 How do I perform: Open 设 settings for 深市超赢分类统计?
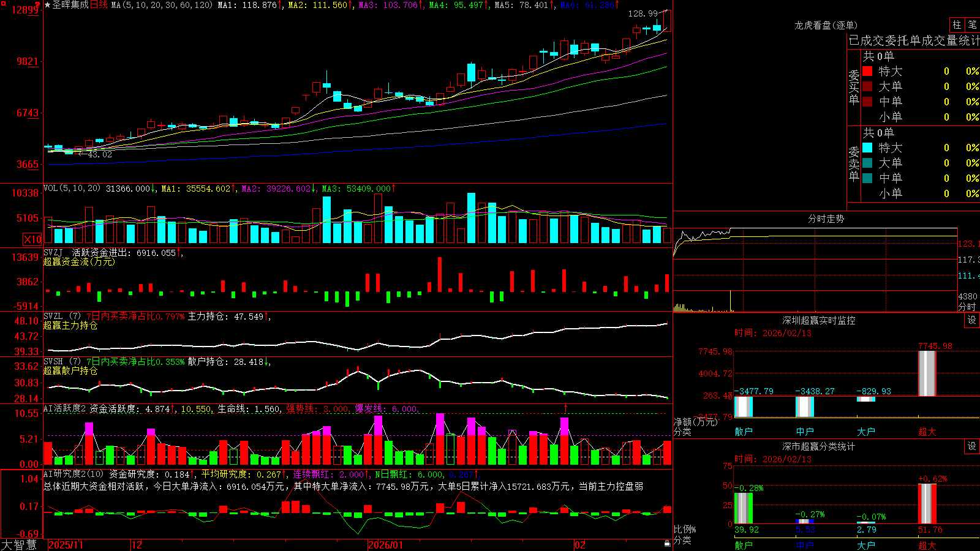click(x=972, y=446)
